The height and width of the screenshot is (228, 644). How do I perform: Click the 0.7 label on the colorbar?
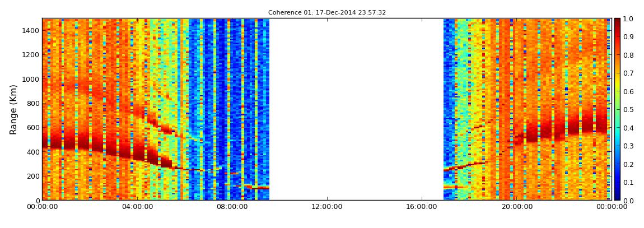629,73
